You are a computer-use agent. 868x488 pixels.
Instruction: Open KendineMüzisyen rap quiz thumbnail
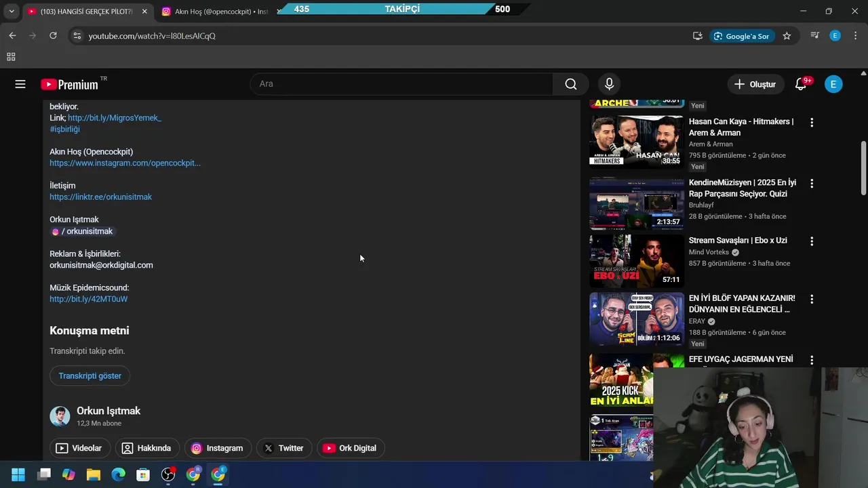636,203
